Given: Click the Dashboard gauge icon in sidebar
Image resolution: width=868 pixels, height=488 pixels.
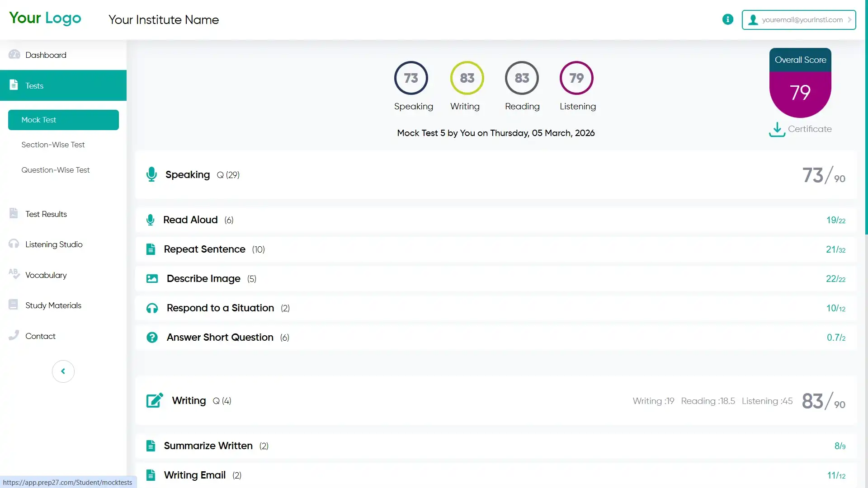Looking at the screenshot, I should pos(14,55).
